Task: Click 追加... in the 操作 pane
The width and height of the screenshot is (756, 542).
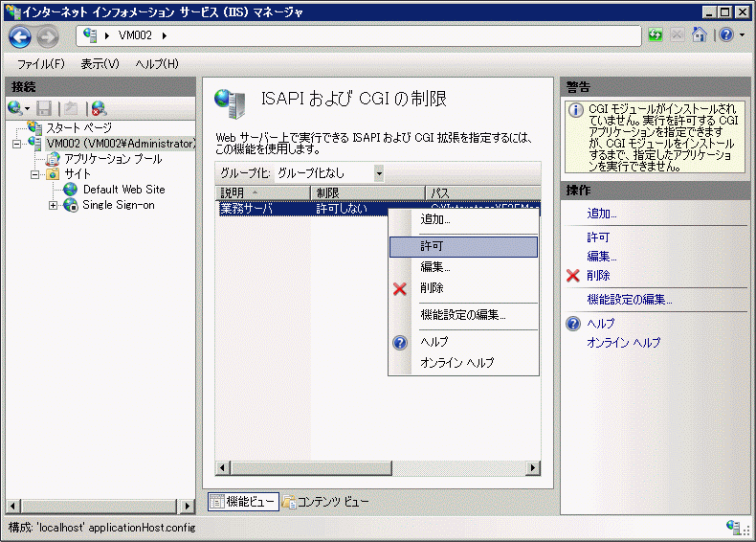Action: (x=602, y=214)
